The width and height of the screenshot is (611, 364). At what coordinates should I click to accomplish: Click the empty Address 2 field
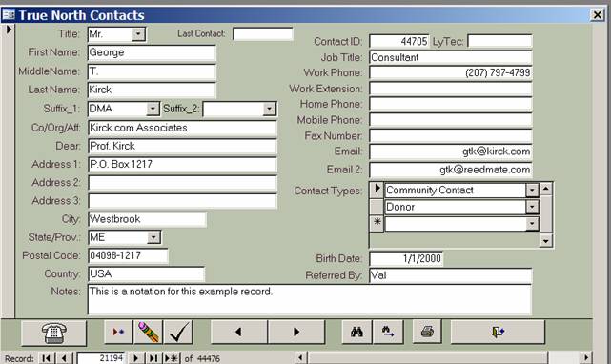tap(182, 183)
